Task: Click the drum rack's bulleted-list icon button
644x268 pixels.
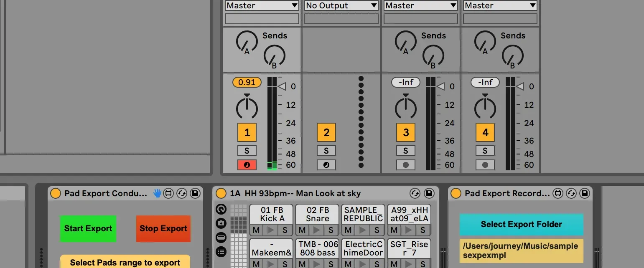Action: pyautogui.click(x=221, y=252)
